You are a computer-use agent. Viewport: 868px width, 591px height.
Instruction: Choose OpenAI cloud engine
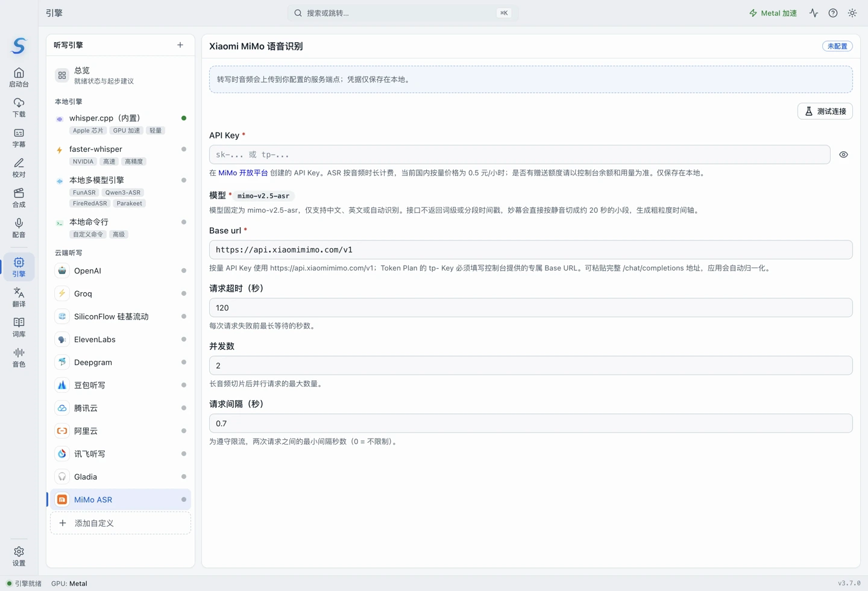click(121, 270)
